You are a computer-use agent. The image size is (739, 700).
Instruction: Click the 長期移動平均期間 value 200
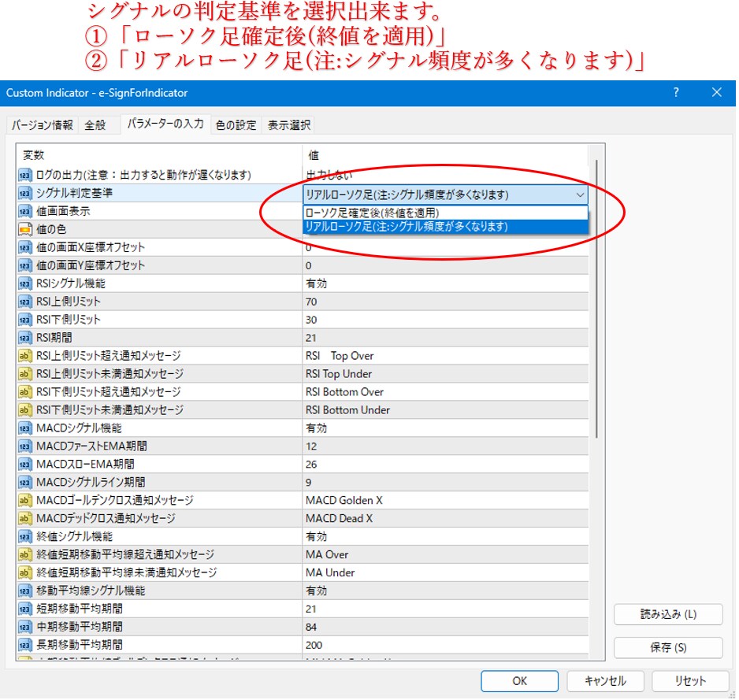coord(314,646)
